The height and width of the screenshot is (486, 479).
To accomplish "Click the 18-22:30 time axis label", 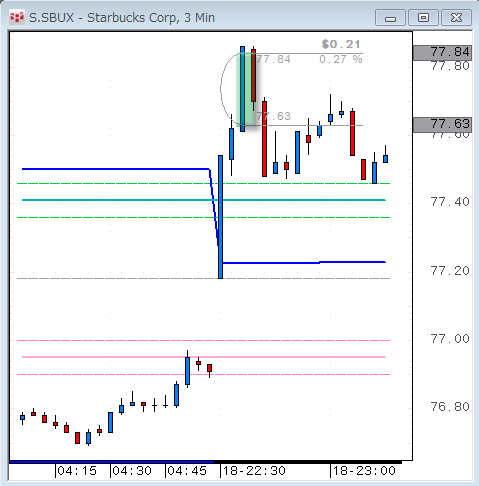I will (254, 471).
